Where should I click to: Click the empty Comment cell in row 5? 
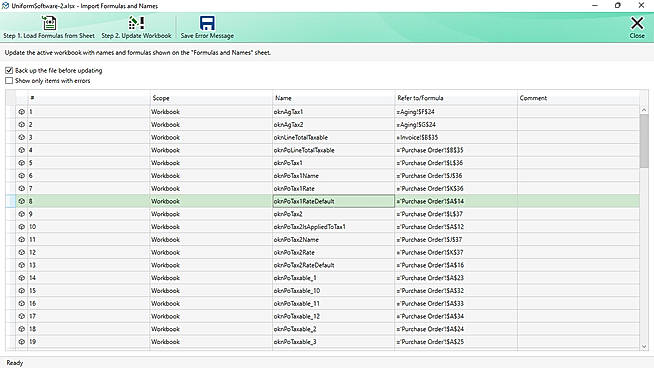tap(578, 163)
